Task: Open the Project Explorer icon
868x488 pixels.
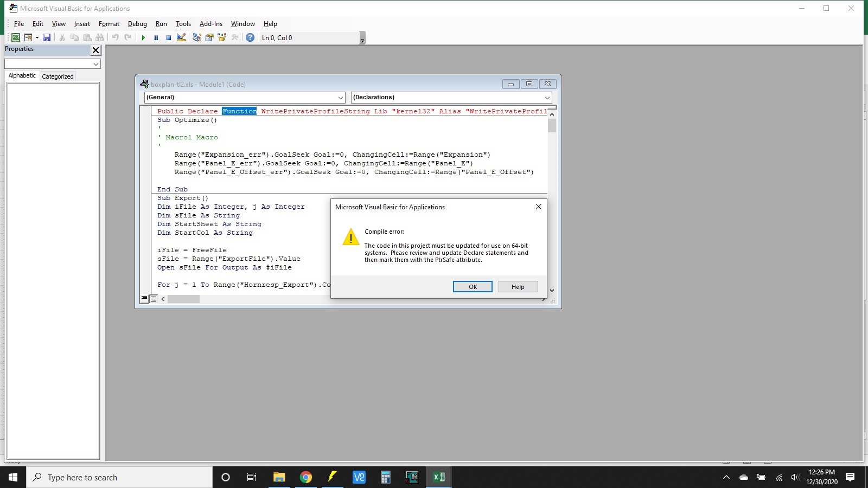Action: (x=196, y=37)
